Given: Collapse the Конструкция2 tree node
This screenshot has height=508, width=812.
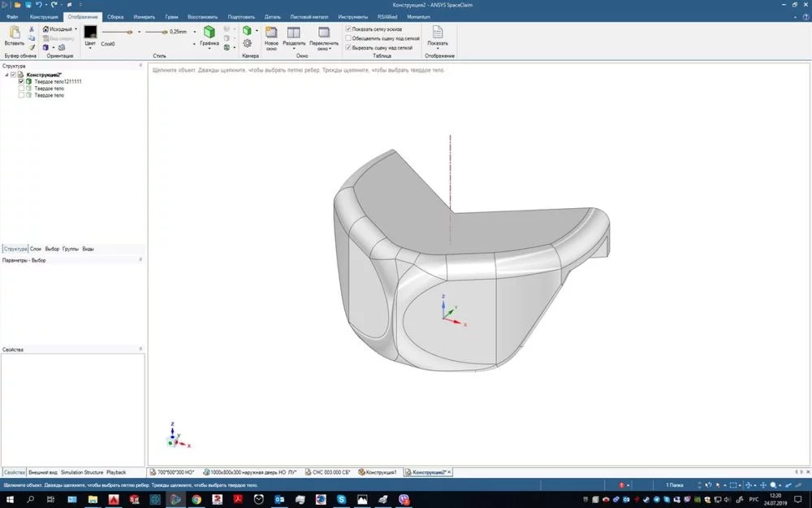Looking at the screenshot, I should coord(6,75).
